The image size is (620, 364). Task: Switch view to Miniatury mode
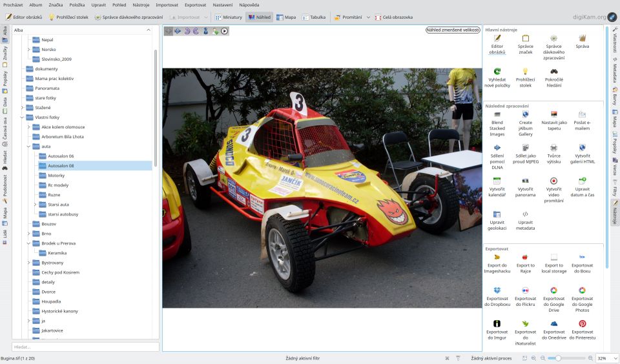(x=228, y=17)
